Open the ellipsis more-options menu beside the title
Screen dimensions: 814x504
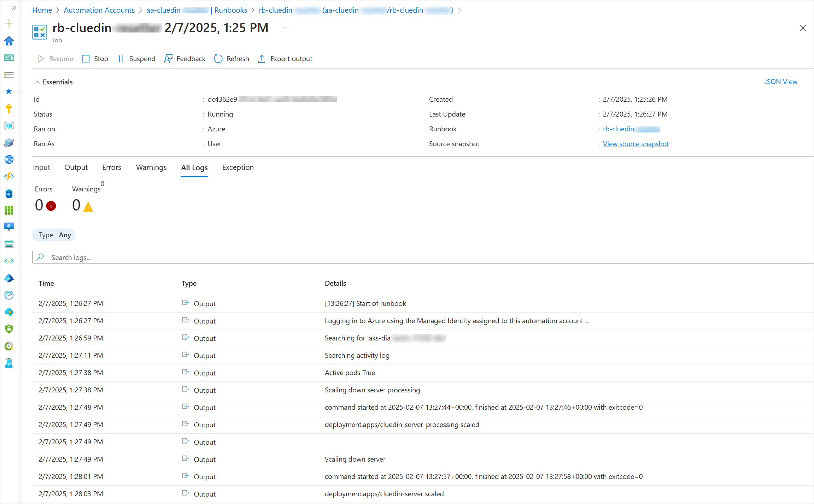coord(286,28)
